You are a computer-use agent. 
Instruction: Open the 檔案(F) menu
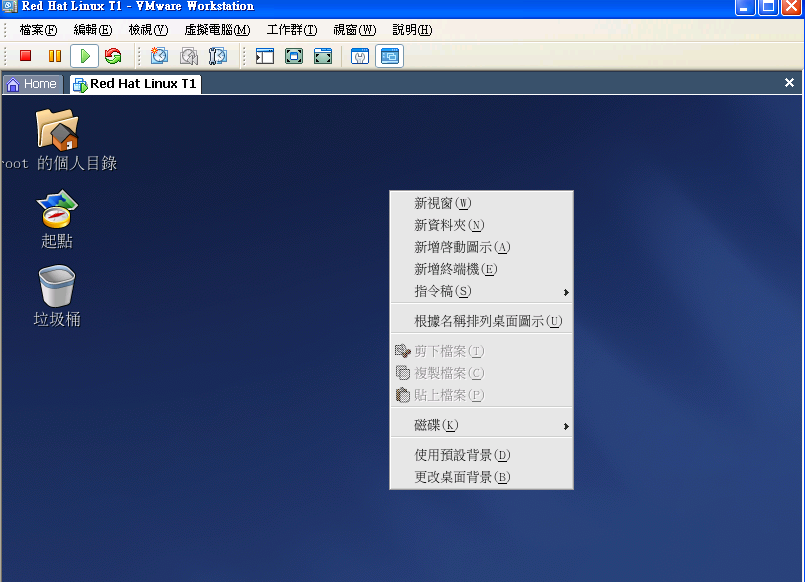tap(38, 30)
